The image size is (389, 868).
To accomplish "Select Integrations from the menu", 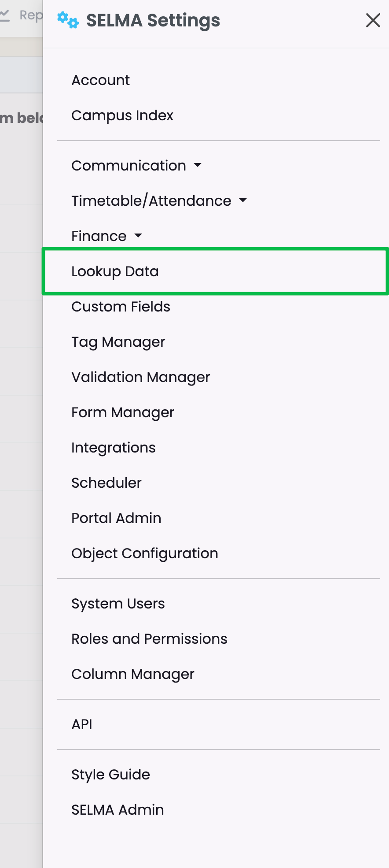I will 113,448.
